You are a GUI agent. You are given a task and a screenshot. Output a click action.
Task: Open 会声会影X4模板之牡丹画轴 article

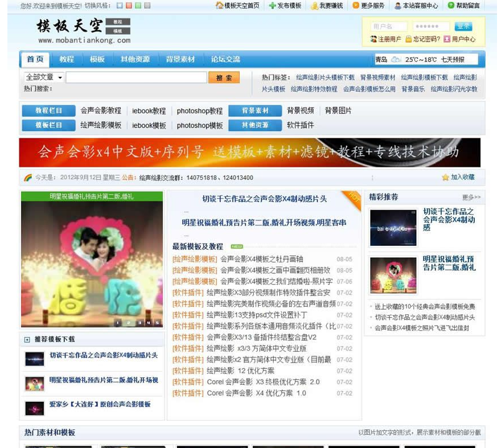tap(262, 259)
